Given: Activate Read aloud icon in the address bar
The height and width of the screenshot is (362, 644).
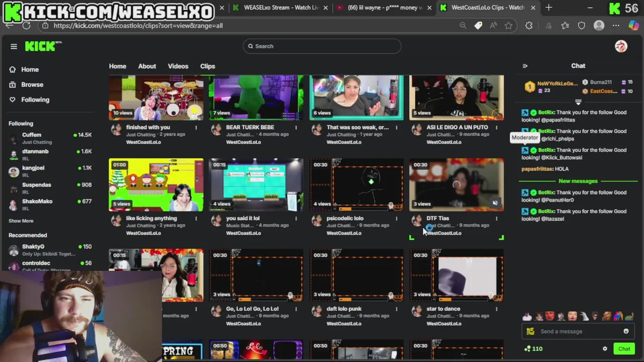Looking at the screenshot, I should tap(494, 26).
